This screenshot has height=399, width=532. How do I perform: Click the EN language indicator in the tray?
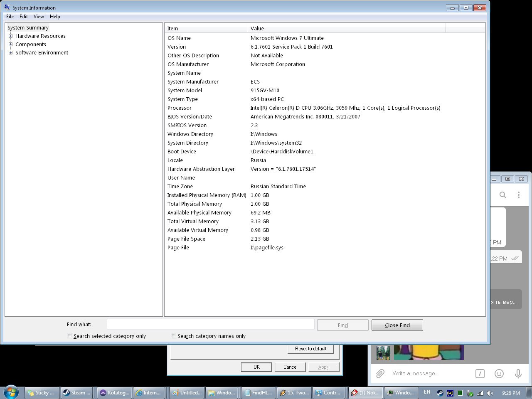[427, 392]
